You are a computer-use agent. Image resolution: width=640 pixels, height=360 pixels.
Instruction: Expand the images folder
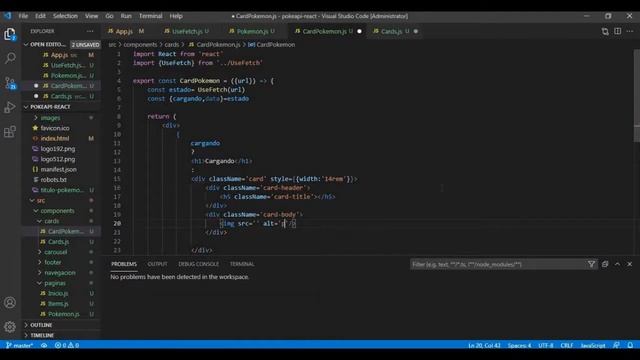point(50,118)
